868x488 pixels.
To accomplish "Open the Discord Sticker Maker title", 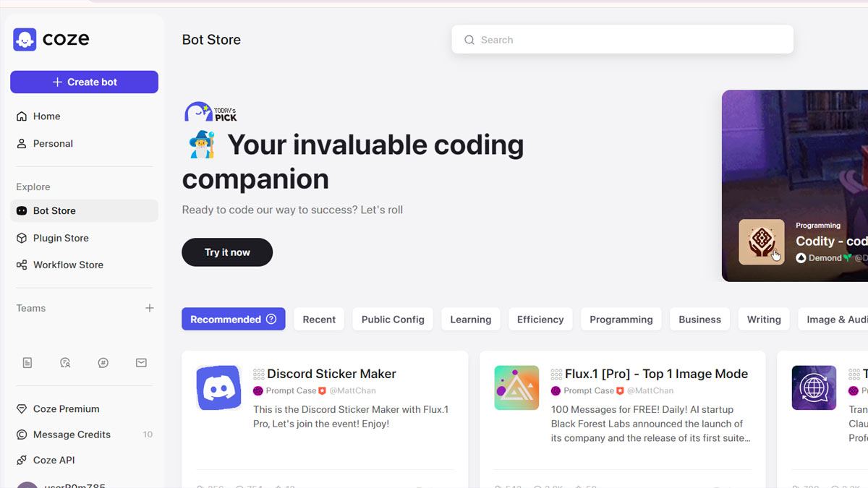I will pos(331,374).
